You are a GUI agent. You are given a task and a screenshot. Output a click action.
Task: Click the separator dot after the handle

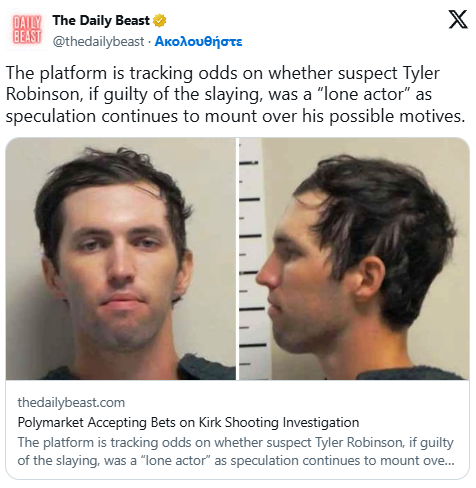click(150, 42)
